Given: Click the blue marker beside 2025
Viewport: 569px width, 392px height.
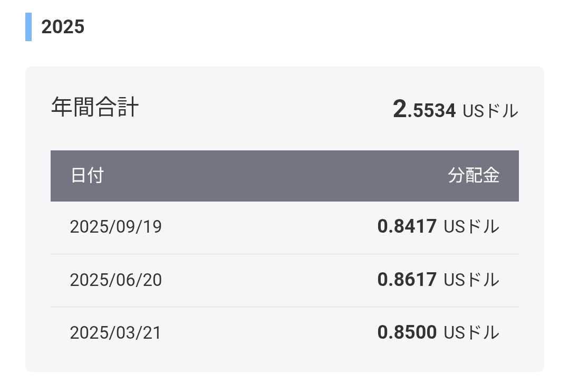Looking at the screenshot, I should coord(28,27).
